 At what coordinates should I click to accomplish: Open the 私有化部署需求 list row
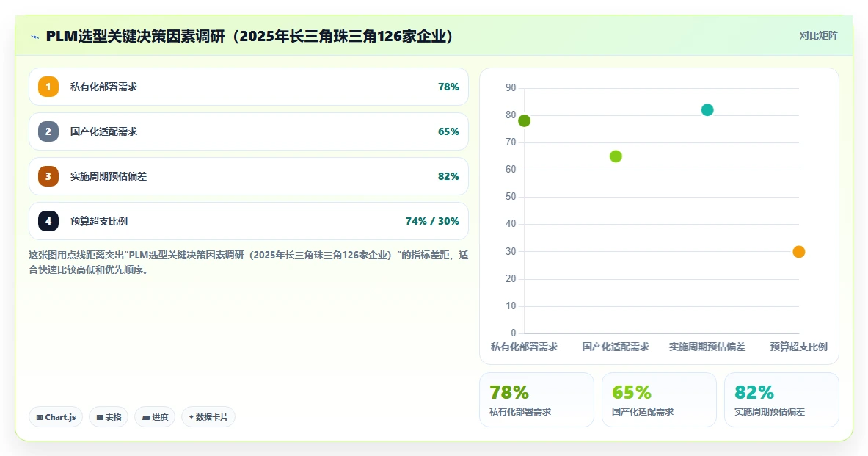tap(249, 87)
